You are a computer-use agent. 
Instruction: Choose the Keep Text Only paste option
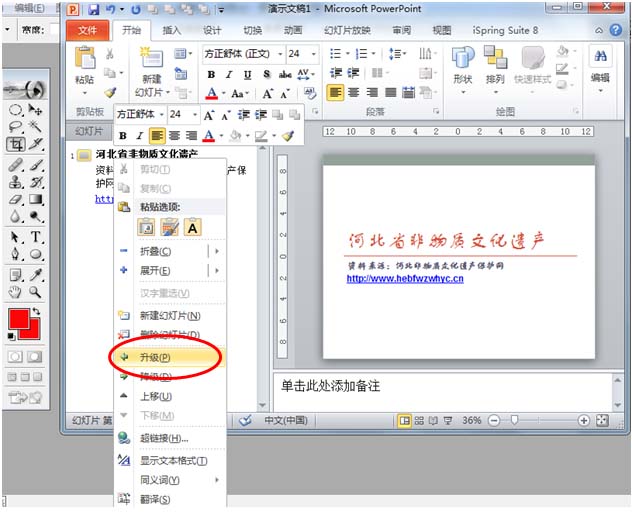coord(192,227)
